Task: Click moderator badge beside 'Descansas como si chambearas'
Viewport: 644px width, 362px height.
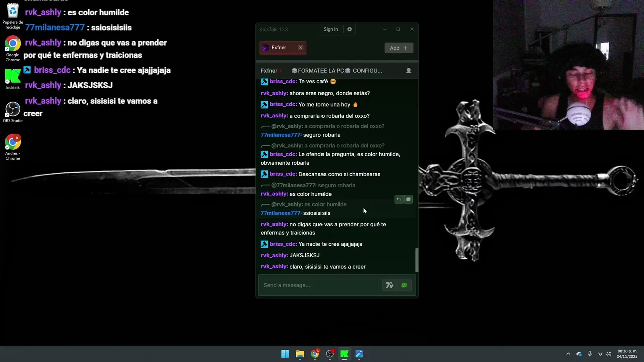Action: pos(264,174)
